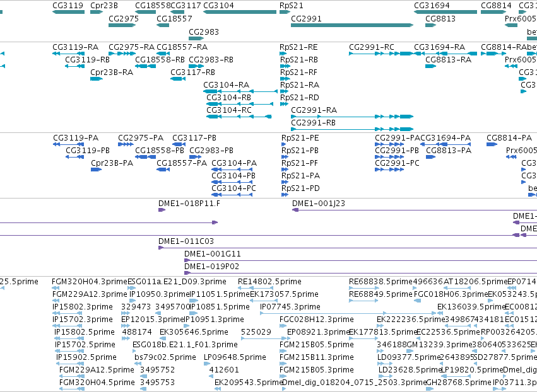The image size is (537, 392).
Task: Select transcript CG2991-RB
Action: tap(352, 129)
